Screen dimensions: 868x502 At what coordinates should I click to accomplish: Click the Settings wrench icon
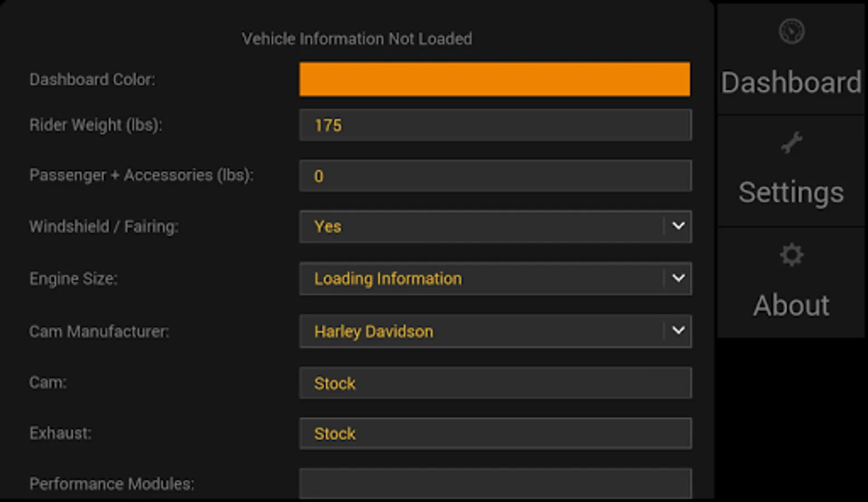tap(791, 143)
